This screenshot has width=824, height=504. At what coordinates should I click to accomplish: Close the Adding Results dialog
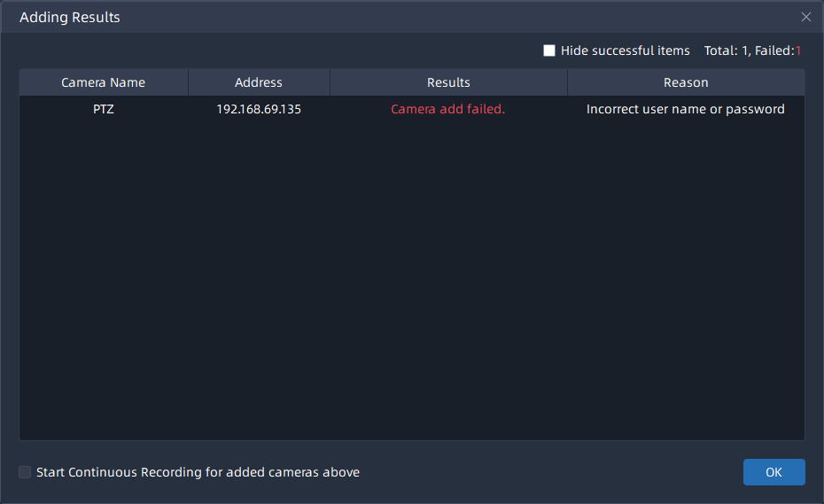click(x=805, y=17)
